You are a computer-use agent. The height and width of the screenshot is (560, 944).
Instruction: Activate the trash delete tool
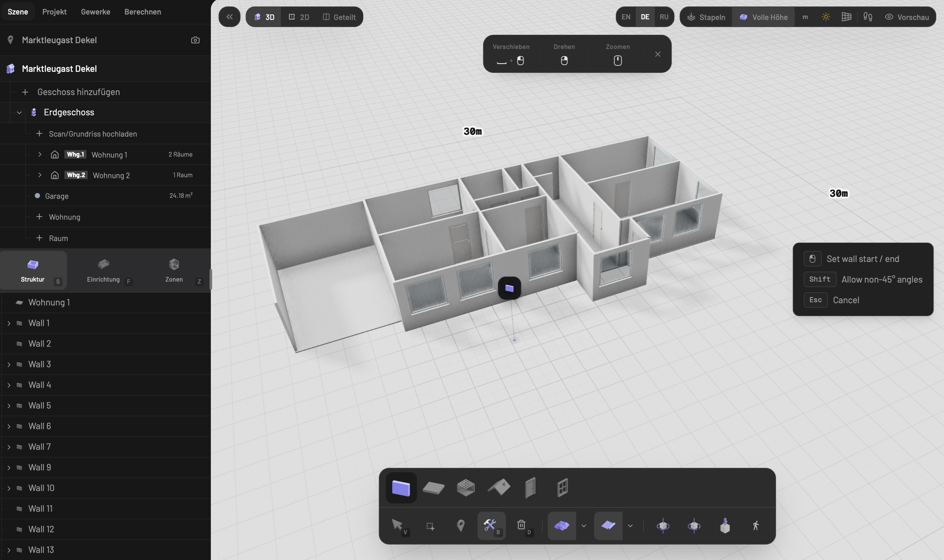point(522,525)
